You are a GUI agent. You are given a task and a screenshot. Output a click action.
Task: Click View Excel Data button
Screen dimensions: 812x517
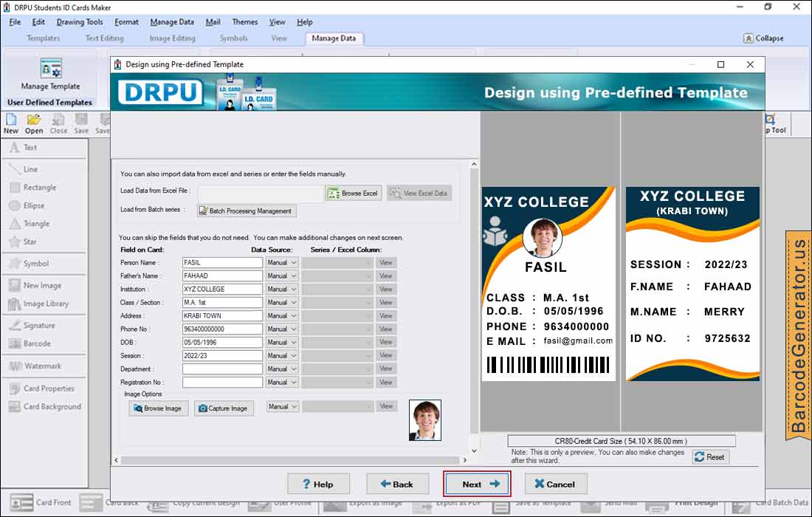[419, 194]
